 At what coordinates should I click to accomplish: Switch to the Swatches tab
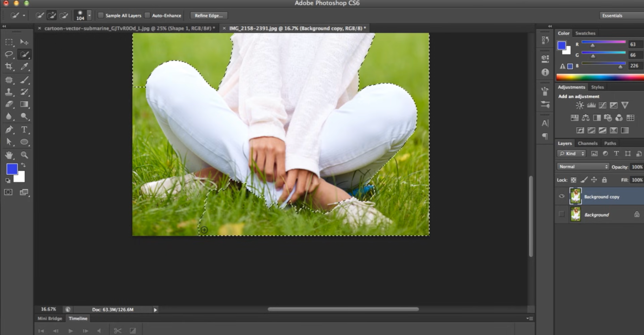(x=585, y=33)
